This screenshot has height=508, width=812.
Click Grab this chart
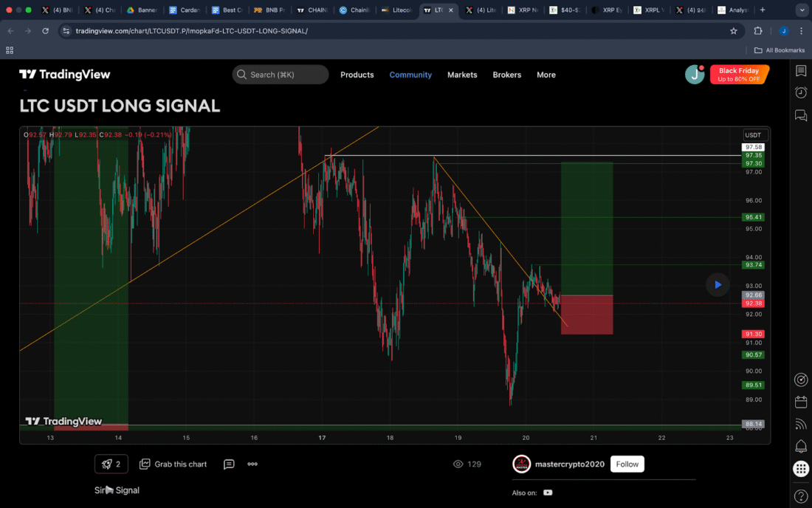173,464
